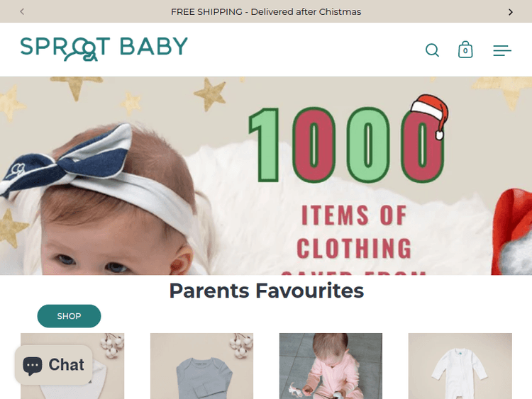Click the next announcement arrow

click(510, 12)
